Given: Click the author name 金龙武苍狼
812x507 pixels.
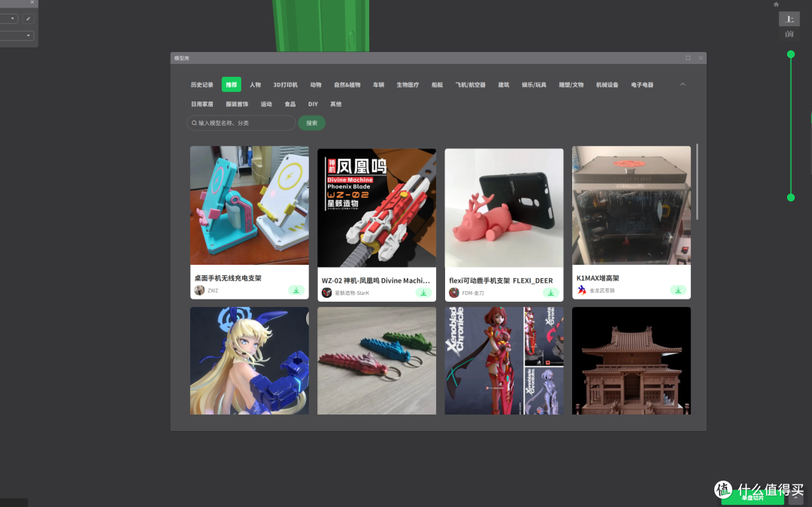Looking at the screenshot, I should point(602,290).
